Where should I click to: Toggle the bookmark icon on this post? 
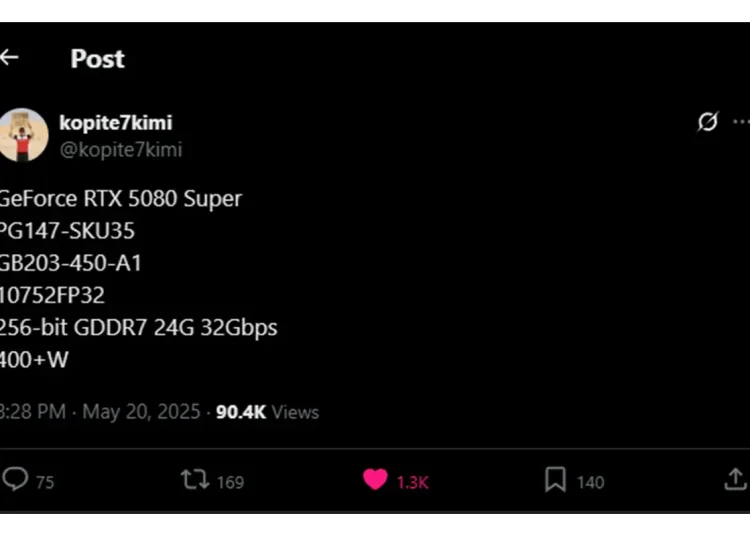click(555, 480)
